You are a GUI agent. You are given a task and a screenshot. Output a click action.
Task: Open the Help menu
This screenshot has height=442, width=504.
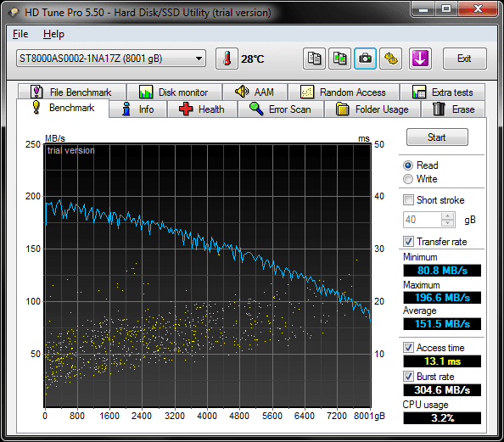pos(53,34)
